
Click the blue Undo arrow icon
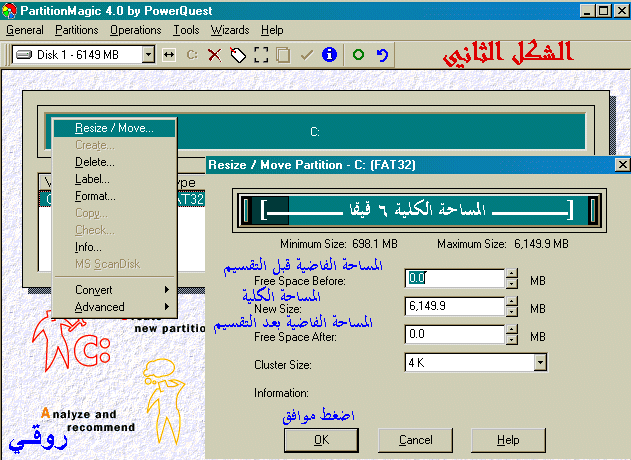(x=382, y=55)
